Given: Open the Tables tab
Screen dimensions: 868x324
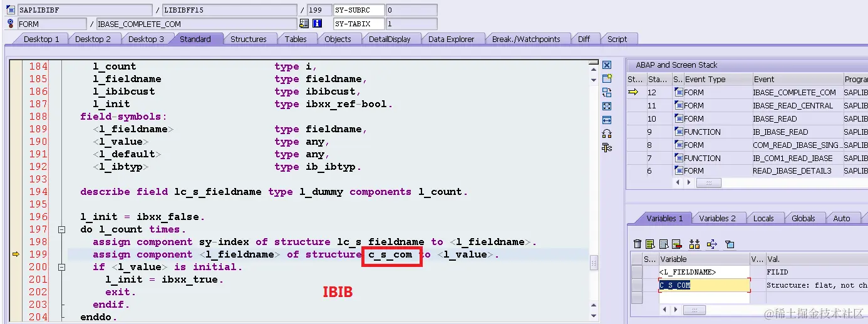Looking at the screenshot, I should [x=296, y=39].
